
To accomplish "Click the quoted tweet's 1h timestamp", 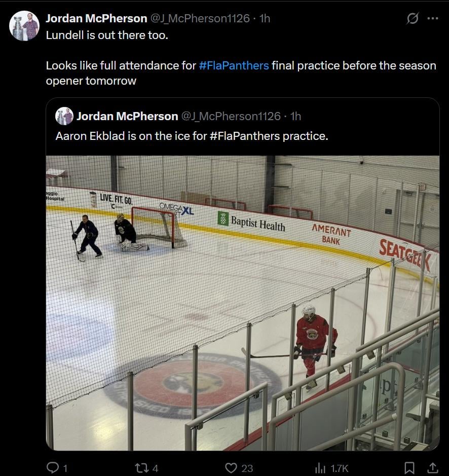I will pos(295,116).
